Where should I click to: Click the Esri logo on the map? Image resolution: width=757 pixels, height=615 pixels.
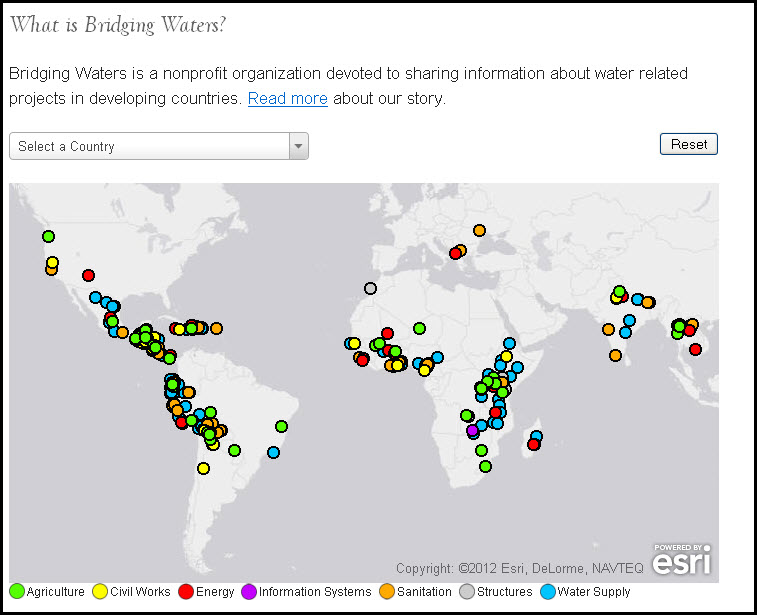point(682,559)
